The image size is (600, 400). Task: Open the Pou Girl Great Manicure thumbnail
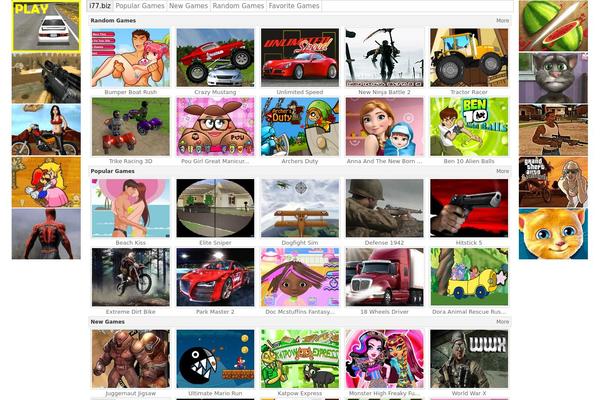215,127
